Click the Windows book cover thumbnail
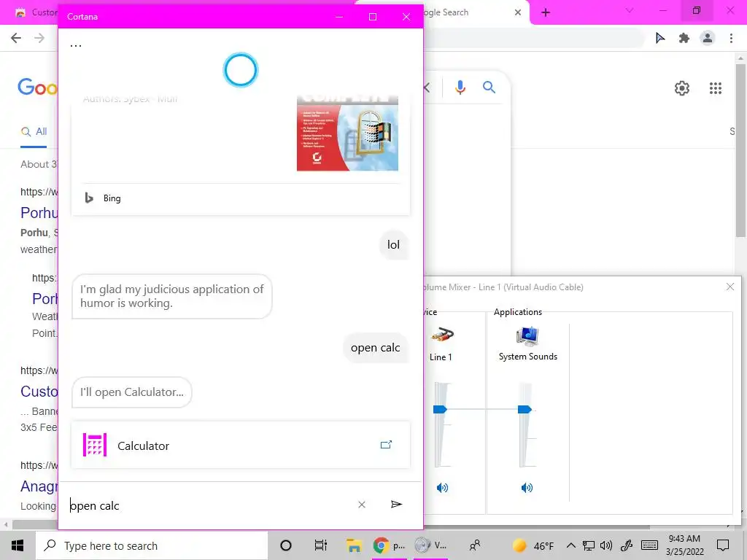The height and width of the screenshot is (560, 747). (x=347, y=133)
